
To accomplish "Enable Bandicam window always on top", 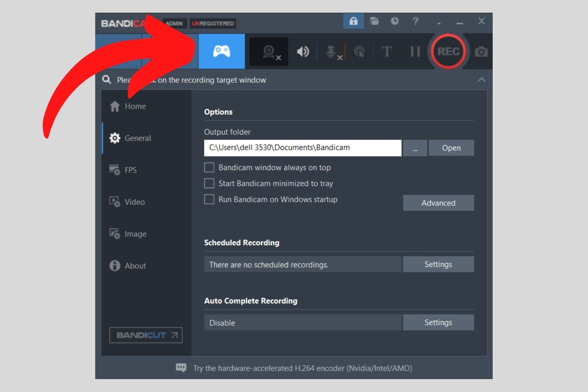I will [x=209, y=167].
